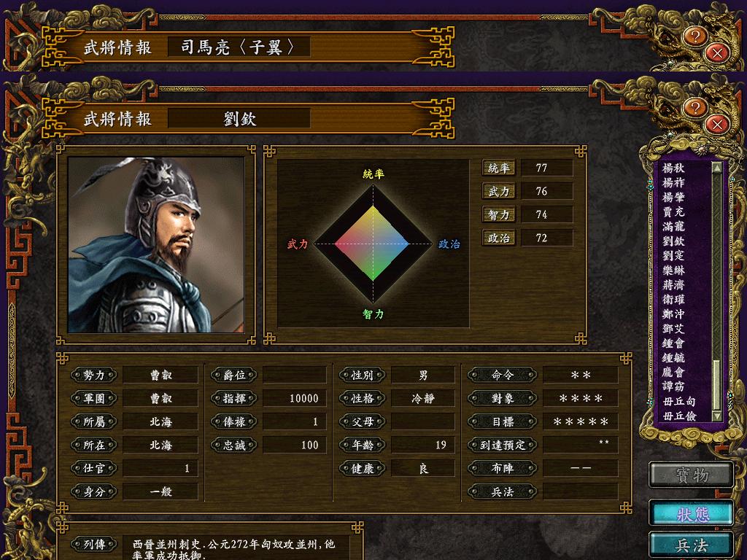Choose 賈充 from officer list
Screen dimensions: 747x560
pyautogui.click(x=673, y=212)
